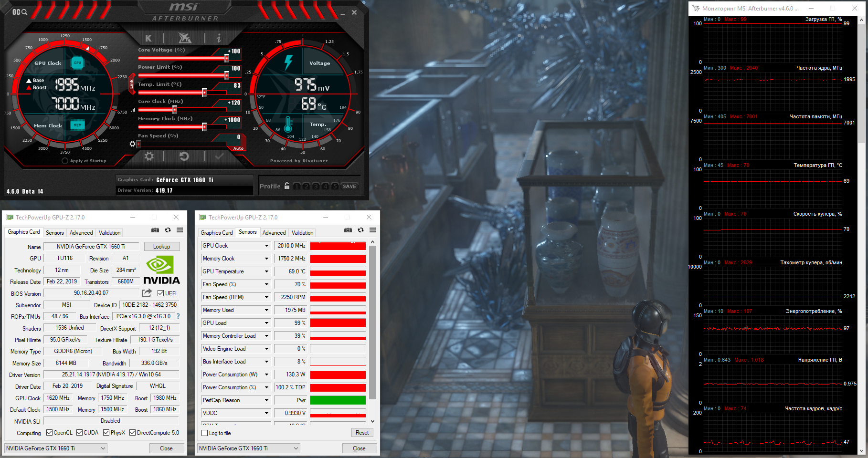The height and width of the screenshot is (458, 868).
Task: Open Kombustor via the K icon
Action: 148,38
